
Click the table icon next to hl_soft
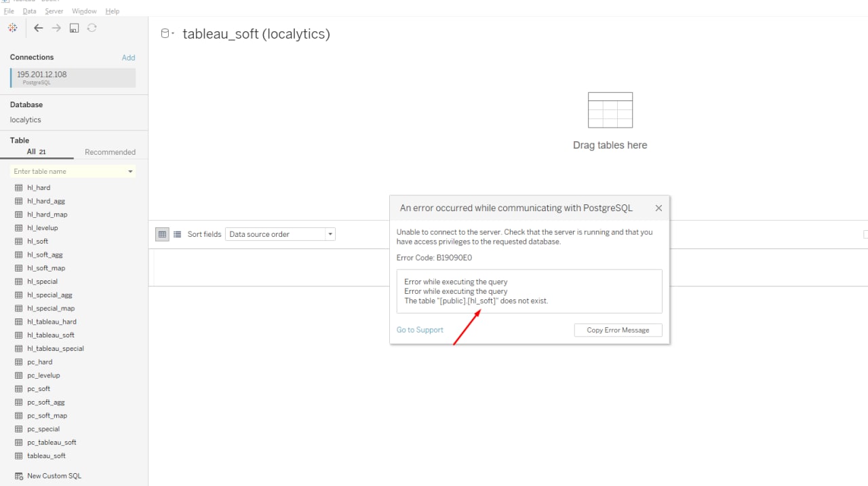tap(18, 241)
